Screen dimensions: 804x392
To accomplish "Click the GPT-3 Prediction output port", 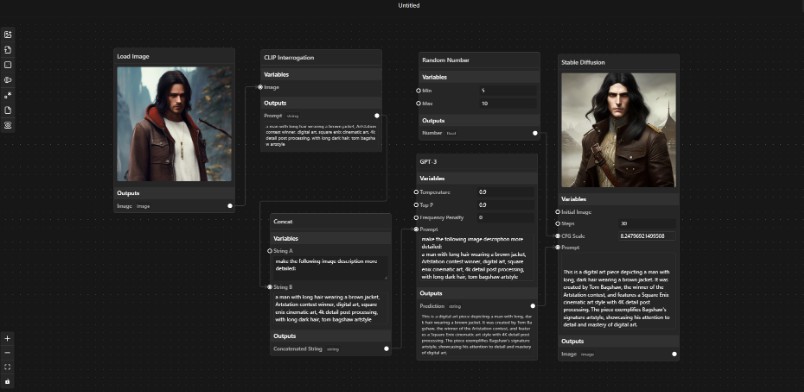I will [x=533, y=306].
